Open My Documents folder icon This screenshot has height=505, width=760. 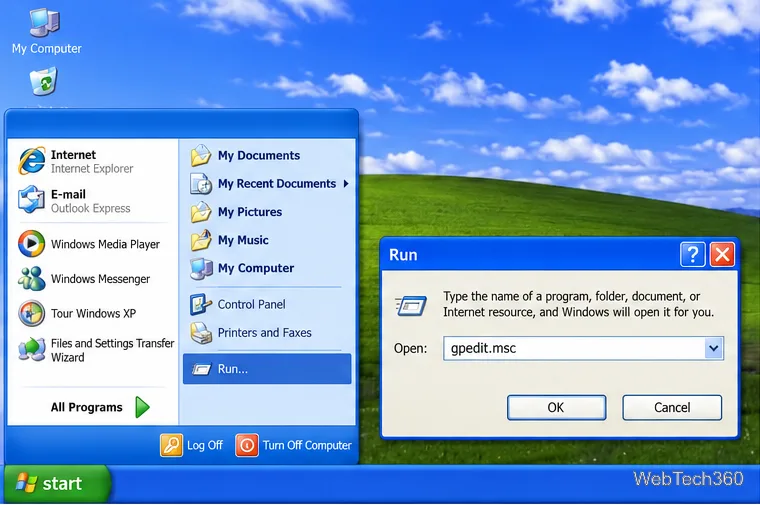(x=201, y=156)
